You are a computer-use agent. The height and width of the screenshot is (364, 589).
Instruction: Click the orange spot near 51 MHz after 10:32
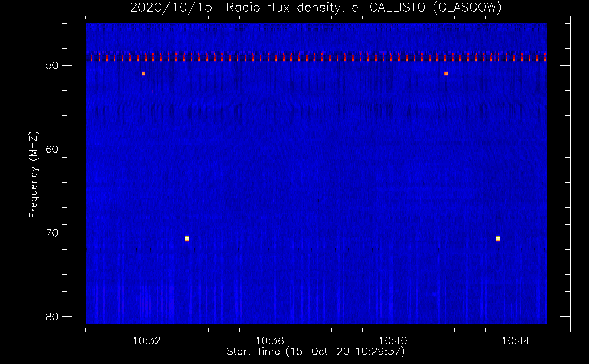pyautogui.click(x=143, y=74)
